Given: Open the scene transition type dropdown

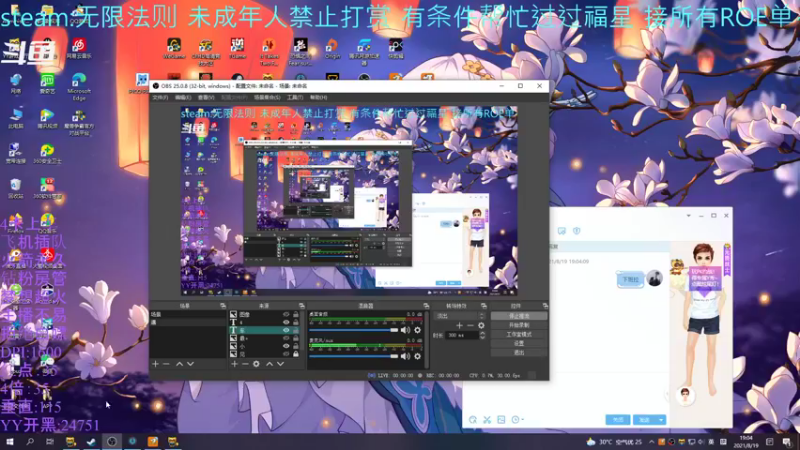Looking at the screenshot, I should 459,316.
